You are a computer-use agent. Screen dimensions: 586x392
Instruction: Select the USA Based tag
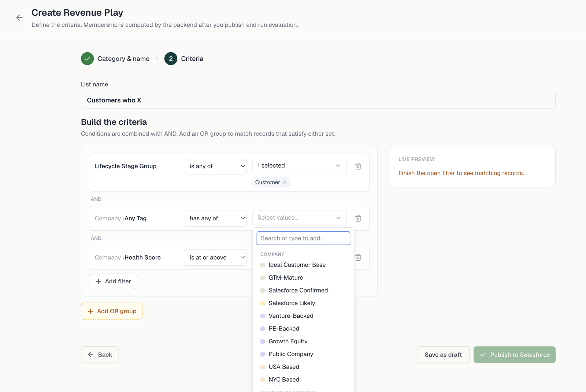[303, 367]
